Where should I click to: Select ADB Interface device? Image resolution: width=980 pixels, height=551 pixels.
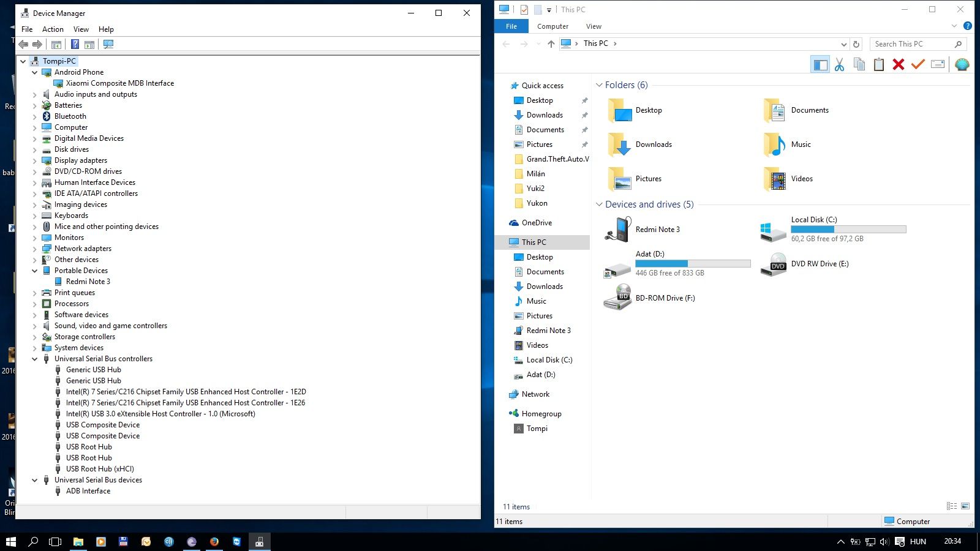(x=88, y=491)
